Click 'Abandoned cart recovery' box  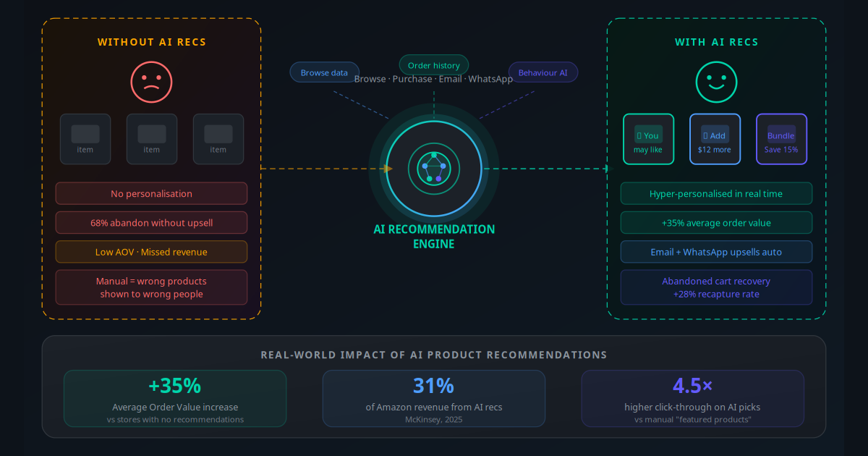click(716, 287)
